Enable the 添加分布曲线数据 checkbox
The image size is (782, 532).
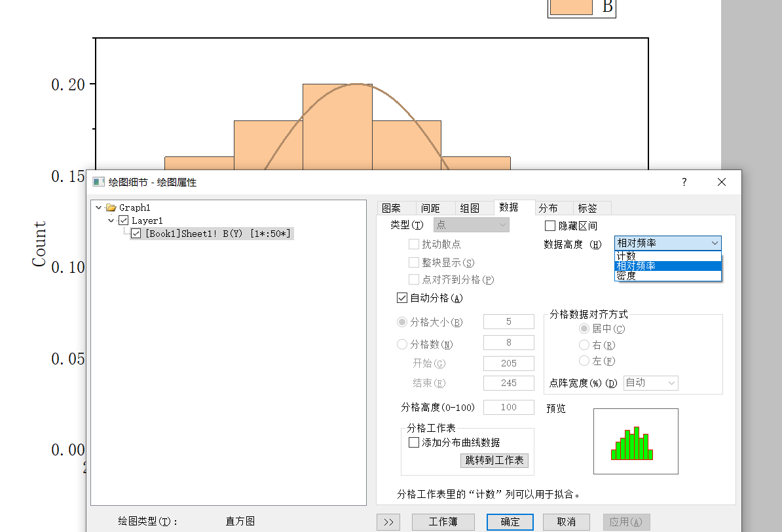(x=413, y=442)
